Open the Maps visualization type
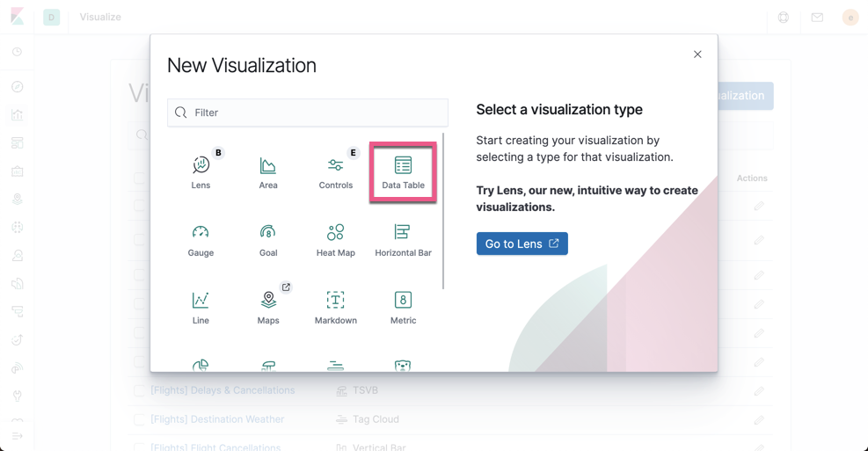This screenshot has width=868, height=451. pyautogui.click(x=268, y=308)
